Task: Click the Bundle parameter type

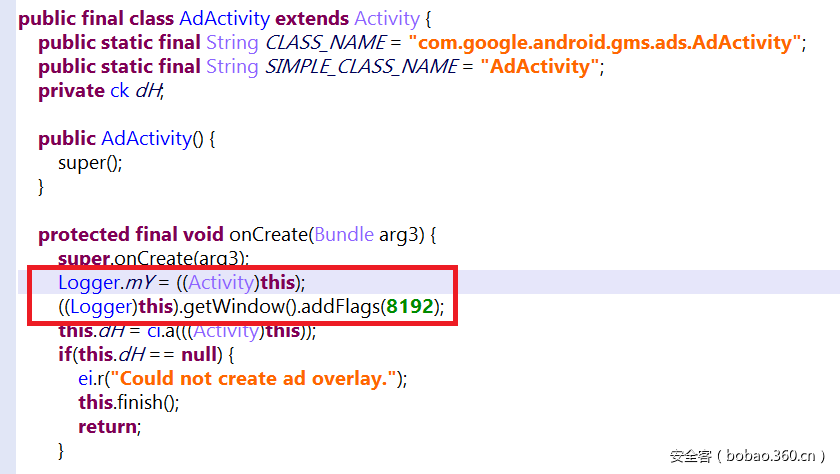Action: coord(343,235)
